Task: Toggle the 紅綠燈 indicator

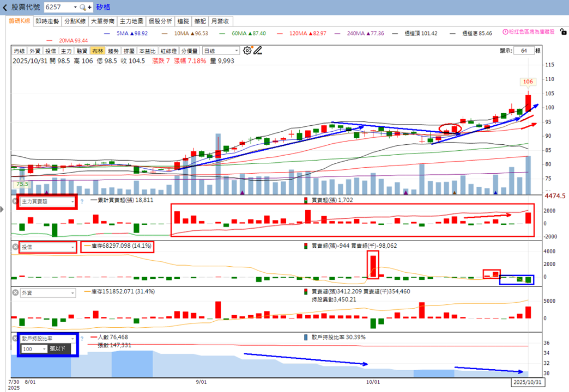Action: click(168, 51)
